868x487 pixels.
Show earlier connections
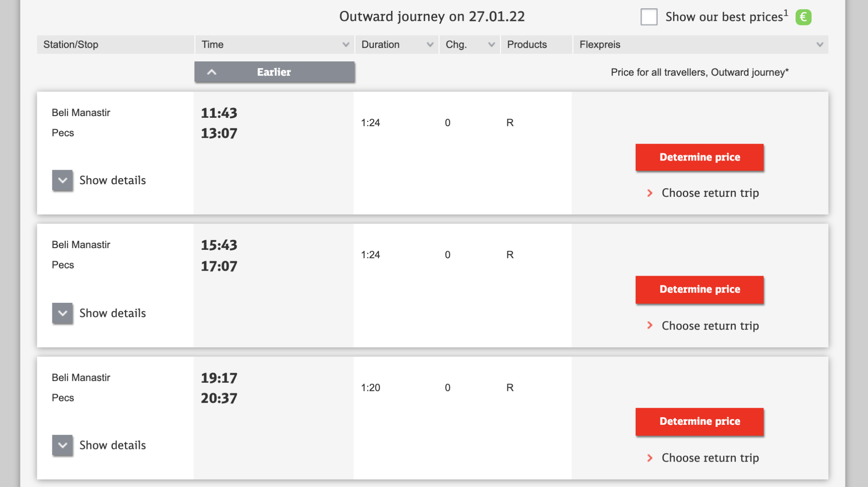274,72
